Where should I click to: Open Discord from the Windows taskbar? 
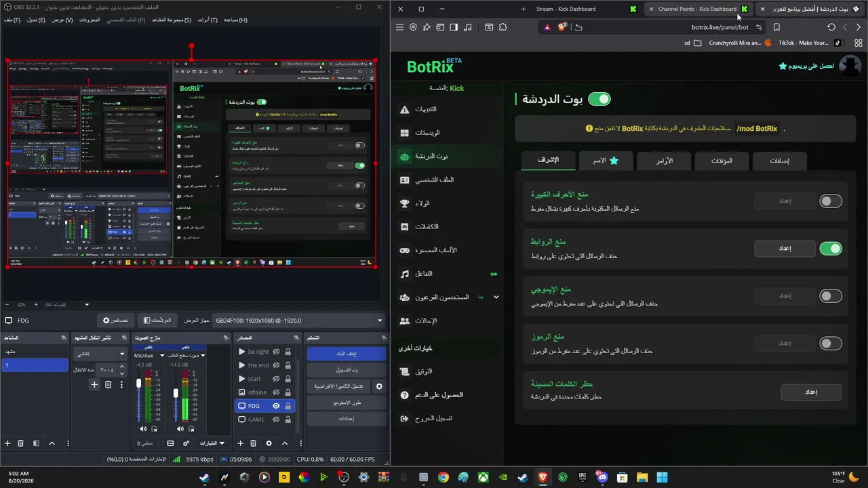pos(602,477)
